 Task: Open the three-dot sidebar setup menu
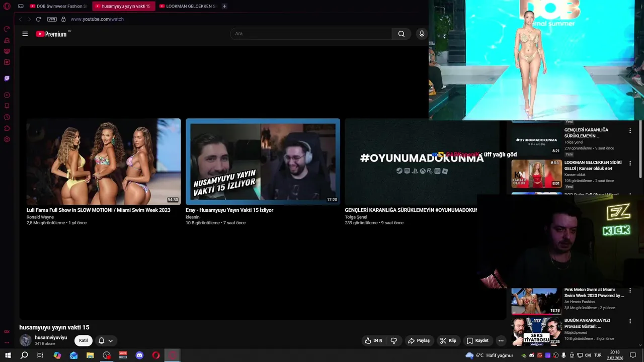point(7,342)
